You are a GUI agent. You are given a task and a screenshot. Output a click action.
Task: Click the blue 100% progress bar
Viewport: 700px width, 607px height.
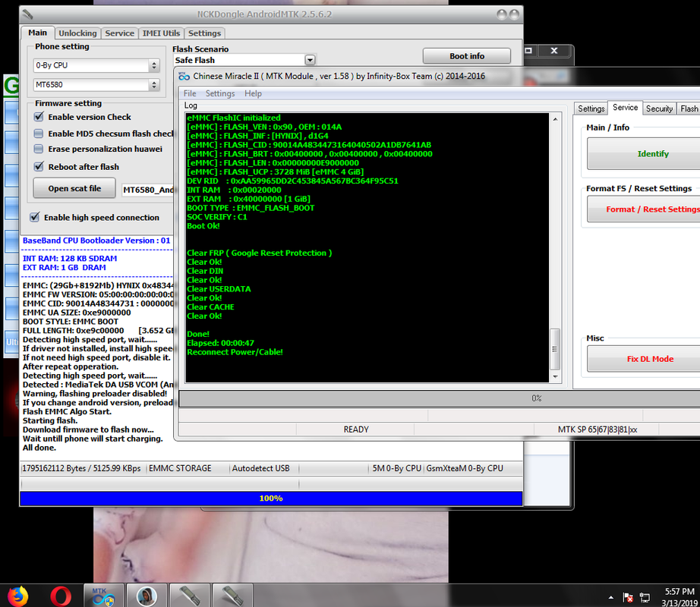[271, 498]
